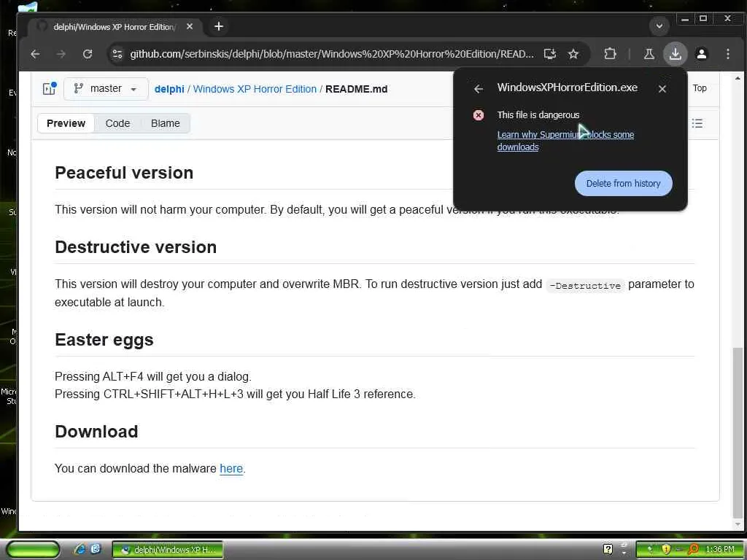Image resolution: width=747 pixels, height=560 pixels.
Task: Click the 1:36 PM clock
Action: [720, 550]
